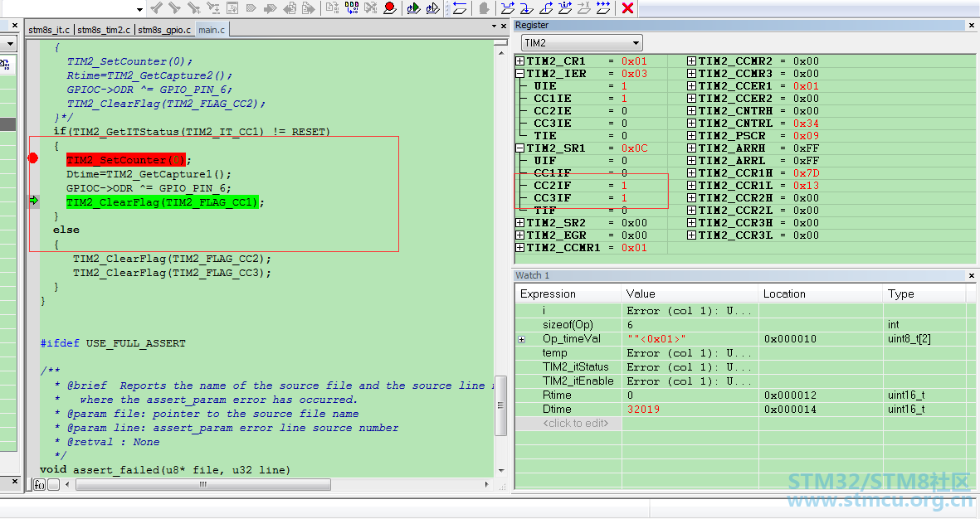The width and height of the screenshot is (980, 519).
Task: Expand the TIM2_CCMR1 register node
Action: [519, 247]
